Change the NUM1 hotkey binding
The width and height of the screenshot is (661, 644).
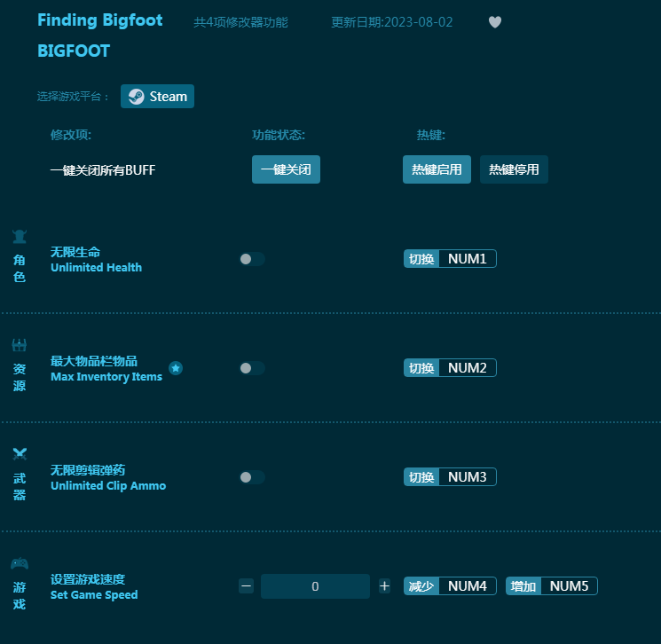[x=467, y=259]
